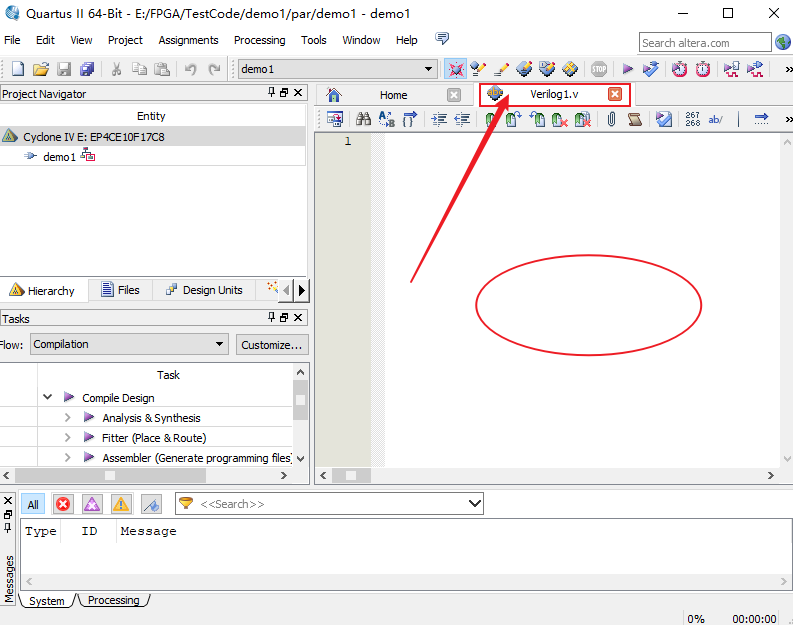The image size is (793, 625).
Task: Open the Chip Planner icon
Action: tap(570, 69)
